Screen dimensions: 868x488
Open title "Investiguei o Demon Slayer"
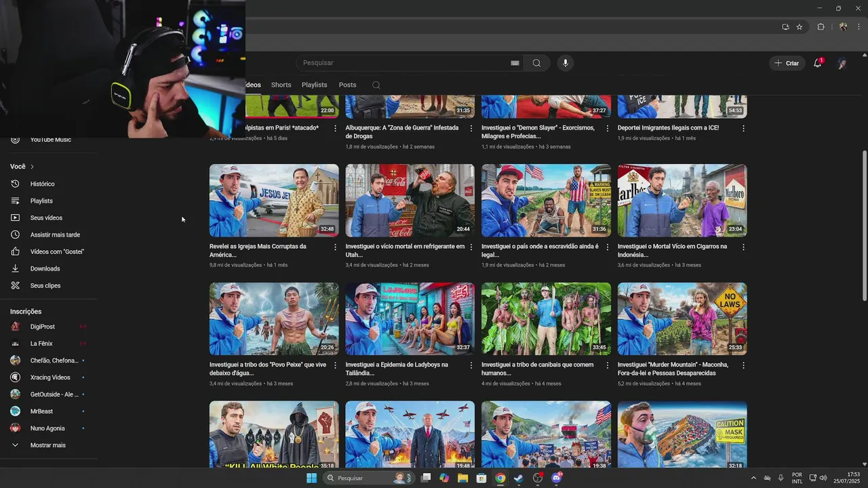pyautogui.click(x=538, y=131)
